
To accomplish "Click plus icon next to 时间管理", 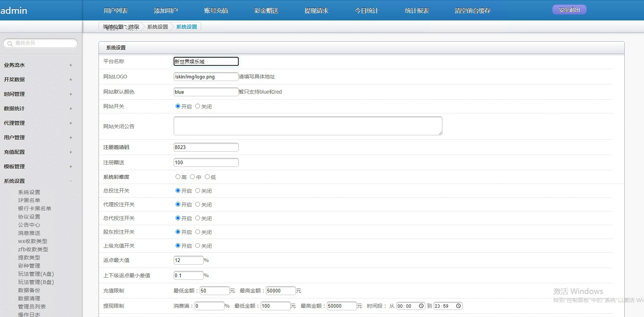I will 71,94.
